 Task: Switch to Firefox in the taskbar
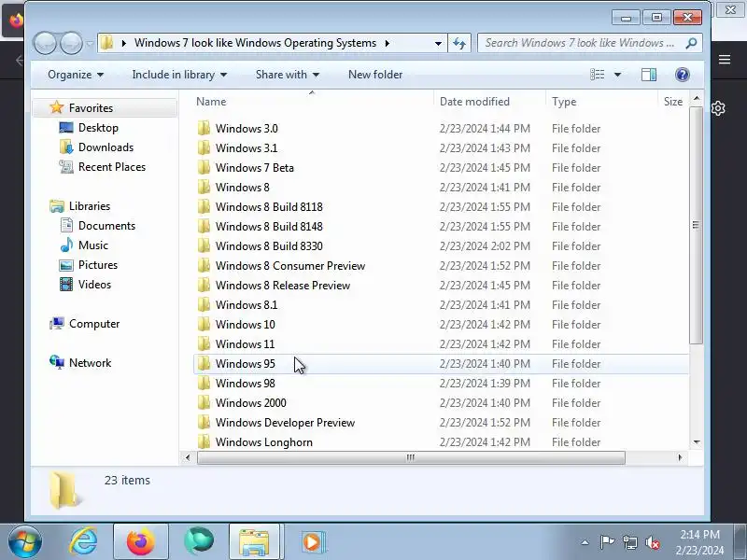pos(141,542)
